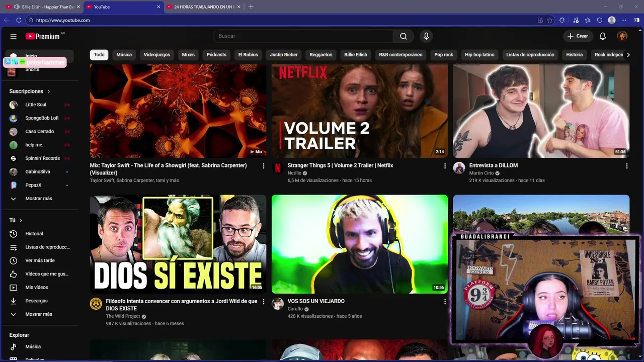
Task: Open Ver más tarde clock icon
Action: [x=14, y=260]
